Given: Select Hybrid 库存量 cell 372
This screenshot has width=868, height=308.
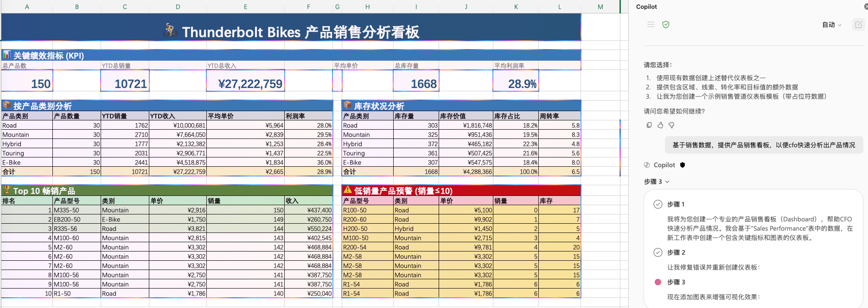Looking at the screenshot, I should tap(416, 144).
